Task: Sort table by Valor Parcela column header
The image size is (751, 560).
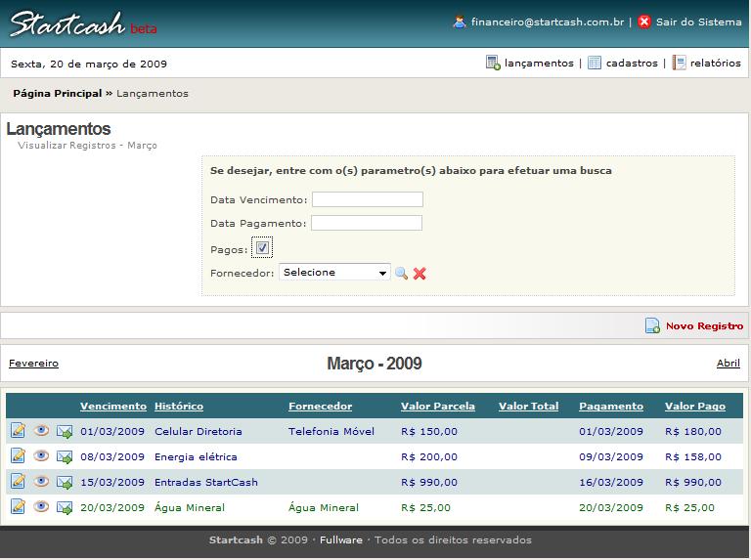Action: pos(438,406)
